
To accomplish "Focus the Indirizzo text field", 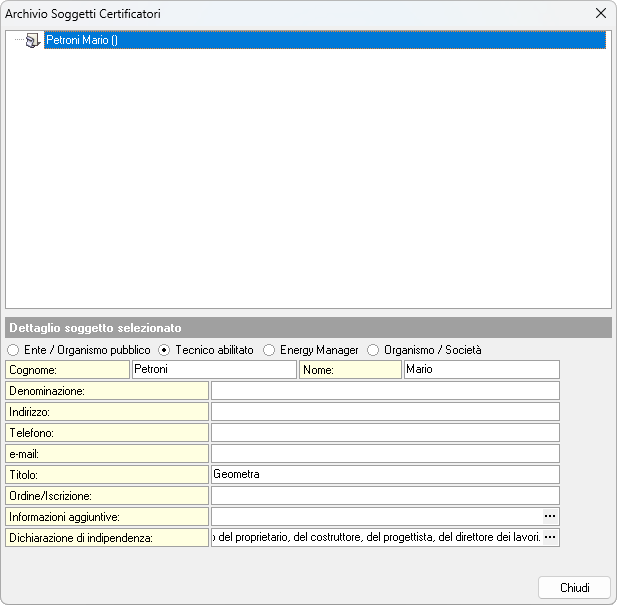I will coord(384,412).
